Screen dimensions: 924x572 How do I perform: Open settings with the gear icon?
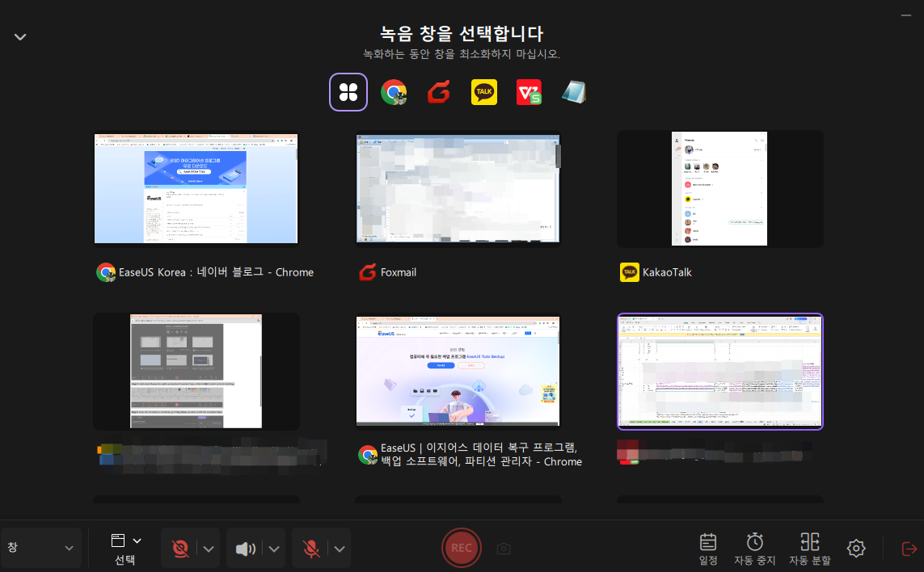[855, 548]
